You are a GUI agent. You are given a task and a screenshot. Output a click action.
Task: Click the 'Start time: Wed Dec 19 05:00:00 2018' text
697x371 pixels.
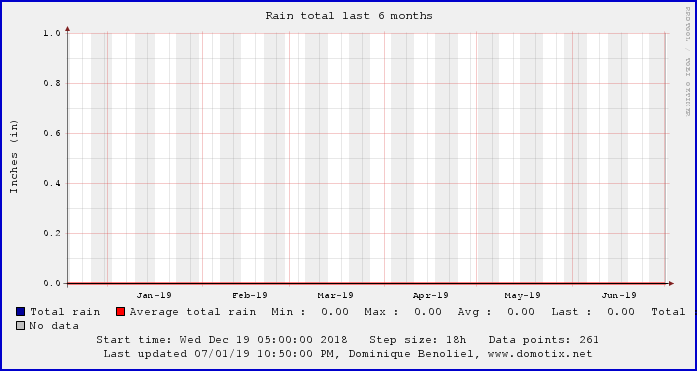[222, 340]
